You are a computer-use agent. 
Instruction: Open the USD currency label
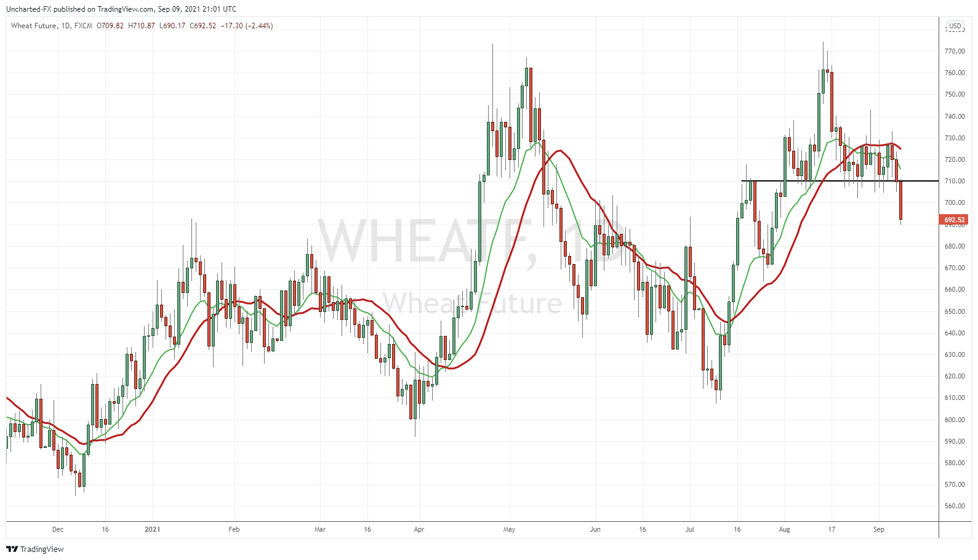click(955, 26)
